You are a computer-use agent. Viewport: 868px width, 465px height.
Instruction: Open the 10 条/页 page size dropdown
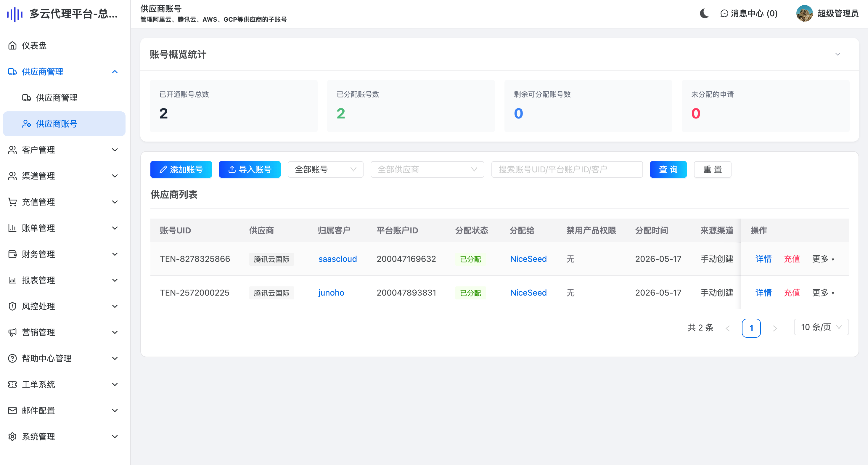821,327
